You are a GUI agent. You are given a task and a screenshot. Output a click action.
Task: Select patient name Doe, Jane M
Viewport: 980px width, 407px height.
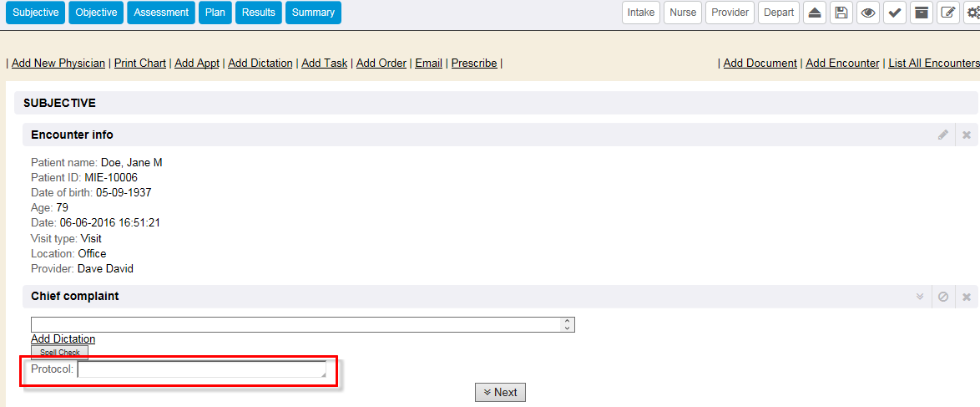click(132, 163)
